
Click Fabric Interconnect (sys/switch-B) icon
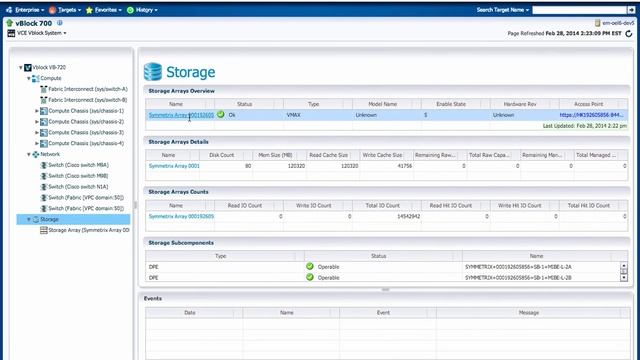pyautogui.click(x=44, y=100)
